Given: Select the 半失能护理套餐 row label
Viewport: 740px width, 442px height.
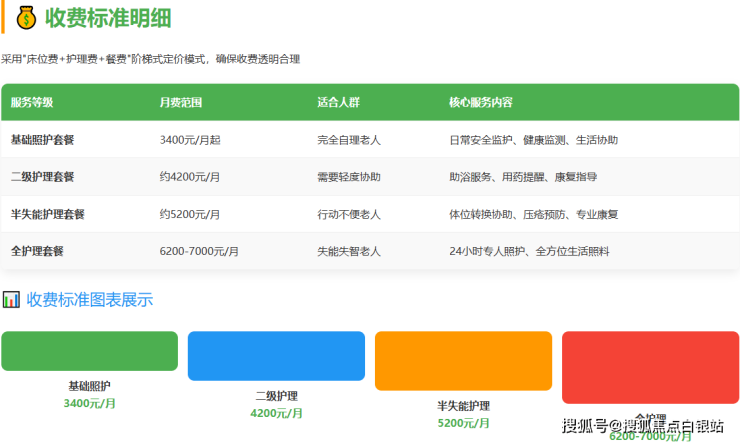Looking at the screenshot, I should 47,214.
